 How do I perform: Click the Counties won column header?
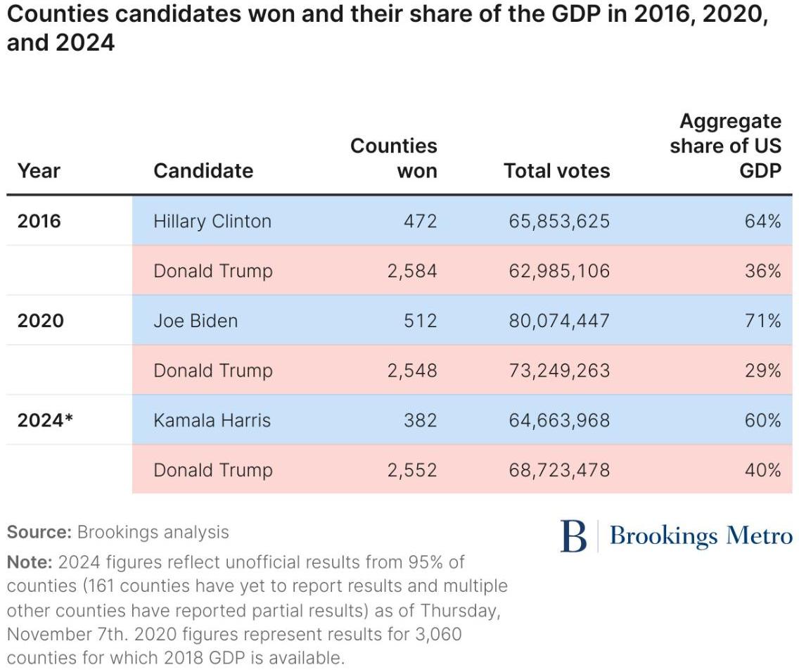click(394, 158)
